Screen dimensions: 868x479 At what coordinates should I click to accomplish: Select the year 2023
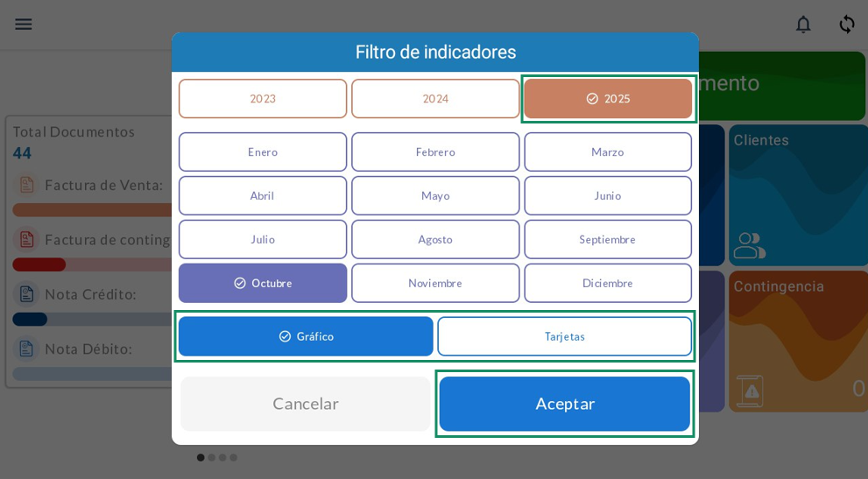(263, 99)
